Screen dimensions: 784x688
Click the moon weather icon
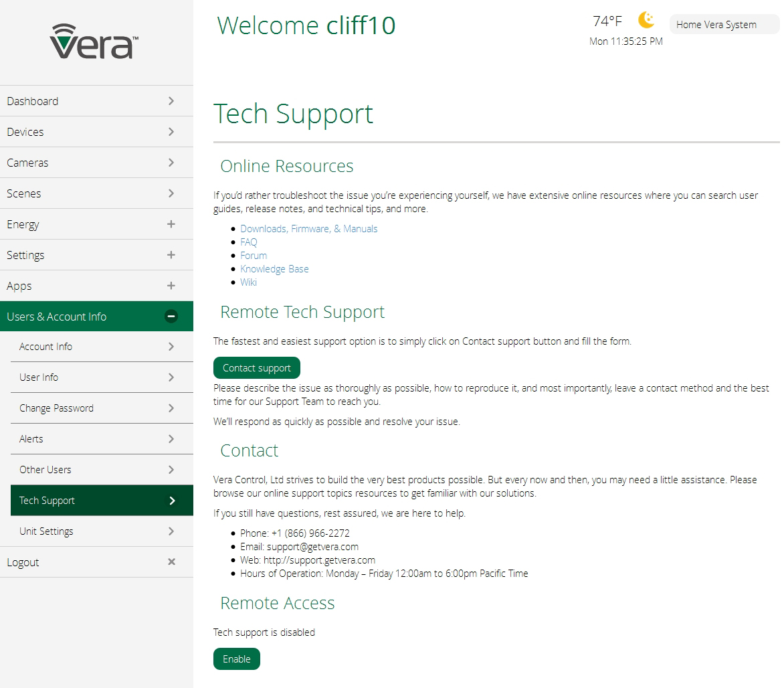pyautogui.click(x=646, y=20)
